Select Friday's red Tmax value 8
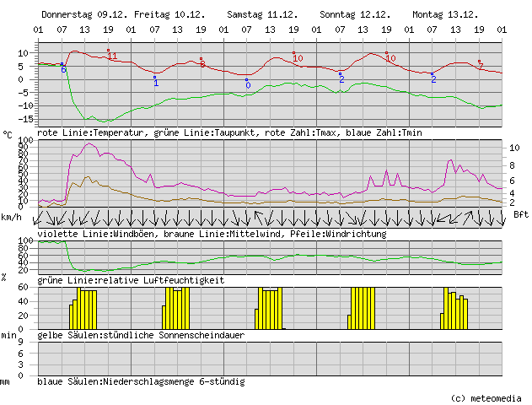This screenshot has height=405, width=532. (x=202, y=64)
